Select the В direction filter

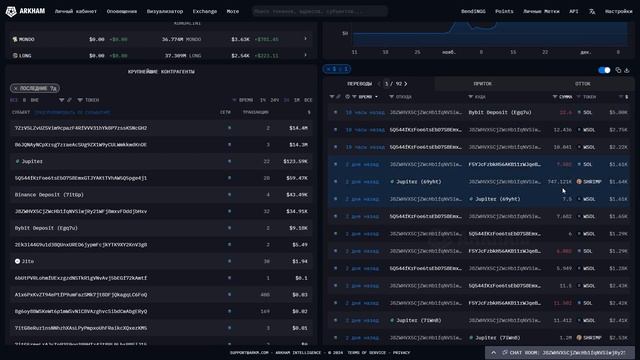24,100
